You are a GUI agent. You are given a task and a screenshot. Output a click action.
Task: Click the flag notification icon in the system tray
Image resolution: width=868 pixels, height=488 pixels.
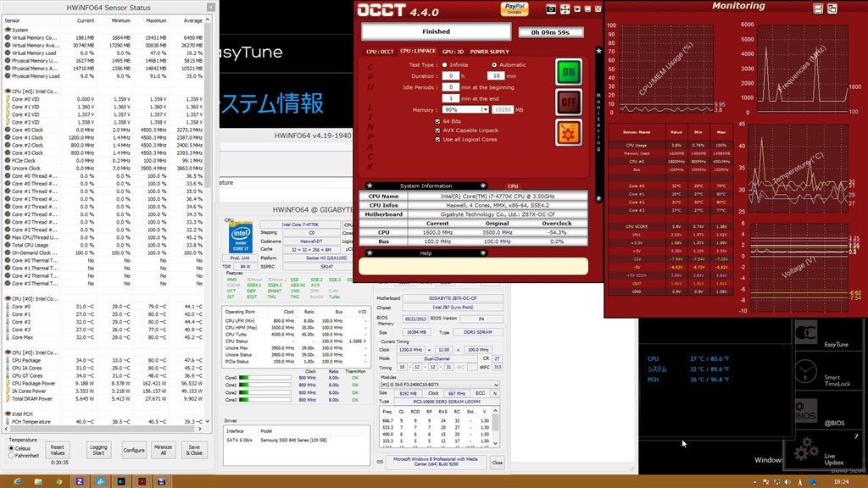[766, 482]
